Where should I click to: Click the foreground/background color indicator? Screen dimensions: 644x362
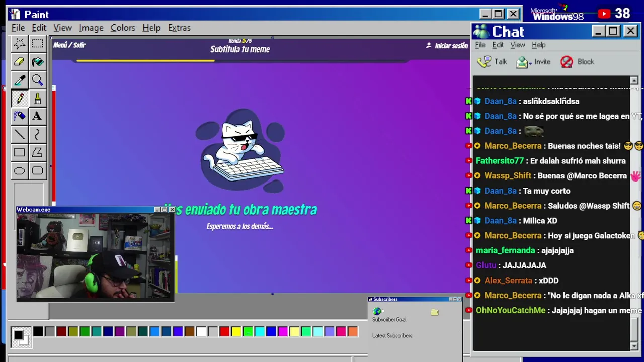click(x=20, y=336)
